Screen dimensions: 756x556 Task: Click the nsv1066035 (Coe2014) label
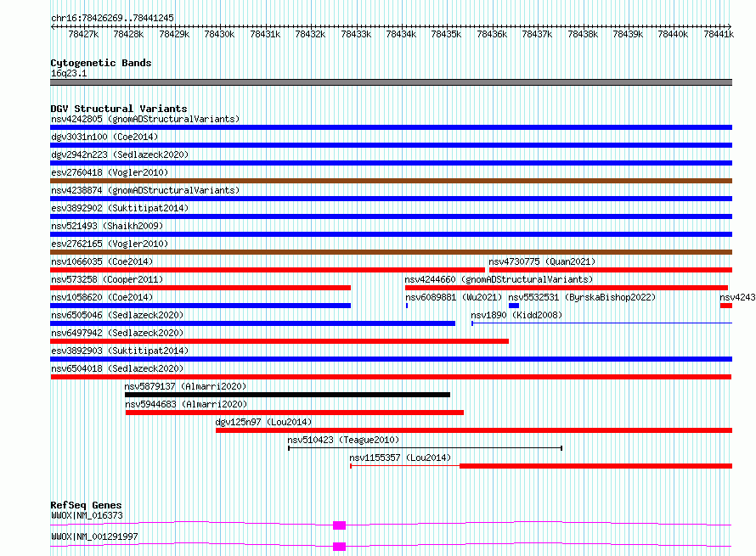(102, 261)
